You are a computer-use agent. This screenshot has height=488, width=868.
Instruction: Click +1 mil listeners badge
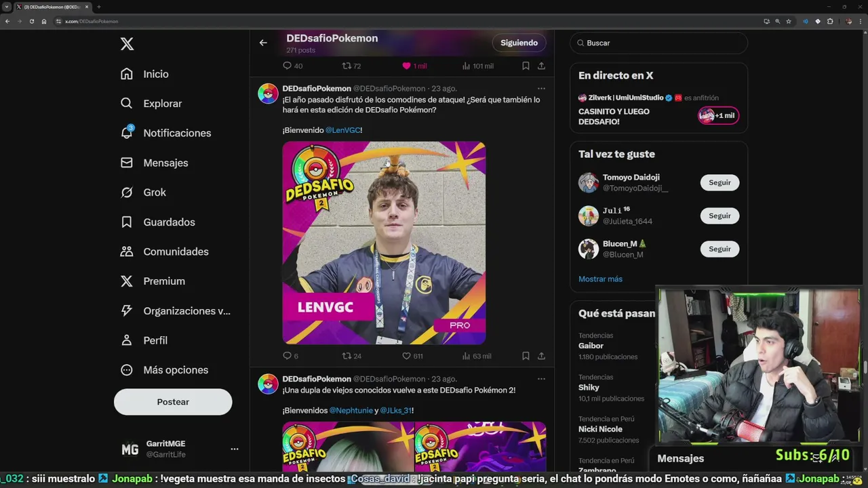(x=718, y=115)
